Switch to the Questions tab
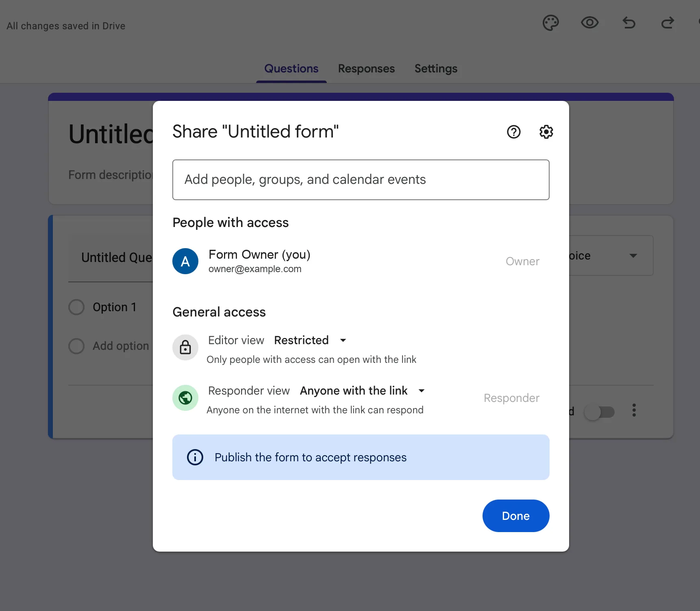This screenshot has width=700, height=611. coord(291,68)
